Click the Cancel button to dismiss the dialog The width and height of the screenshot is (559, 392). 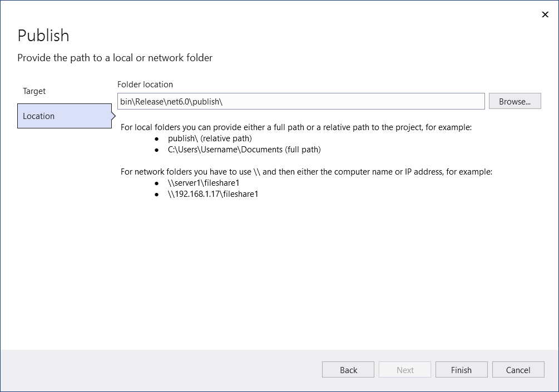point(518,369)
